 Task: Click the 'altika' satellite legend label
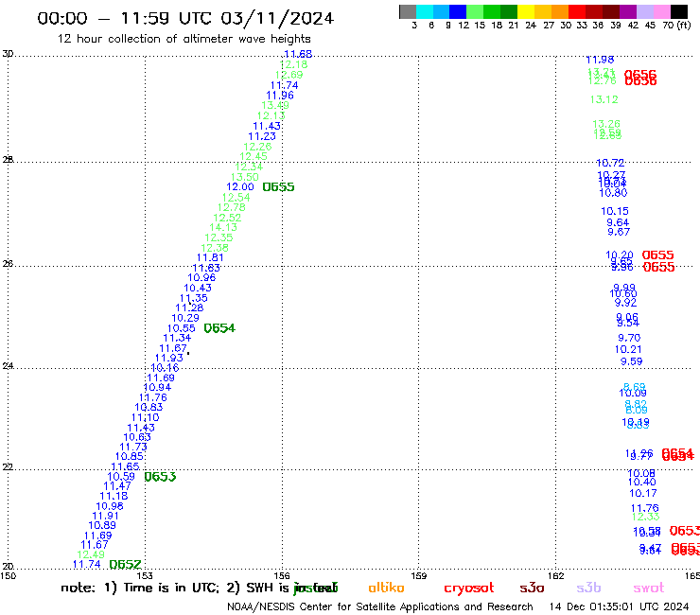point(387,588)
